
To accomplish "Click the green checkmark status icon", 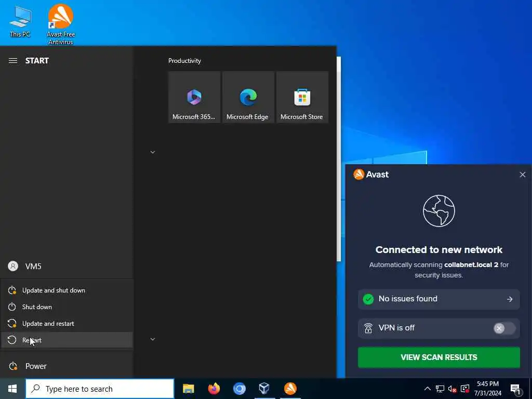I will [368, 299].
